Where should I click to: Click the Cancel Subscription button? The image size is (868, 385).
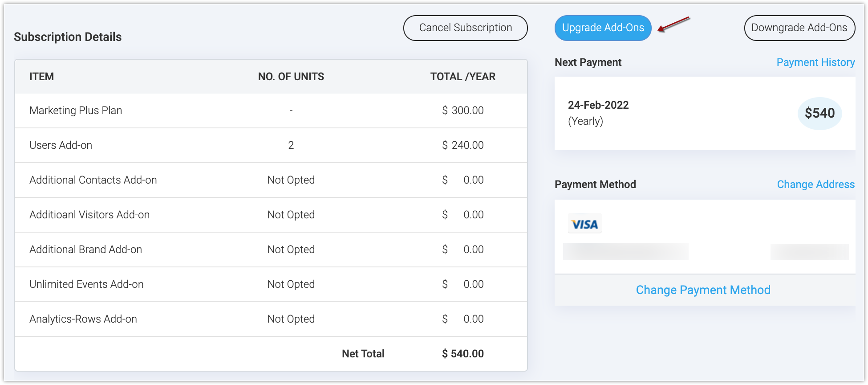465,28
